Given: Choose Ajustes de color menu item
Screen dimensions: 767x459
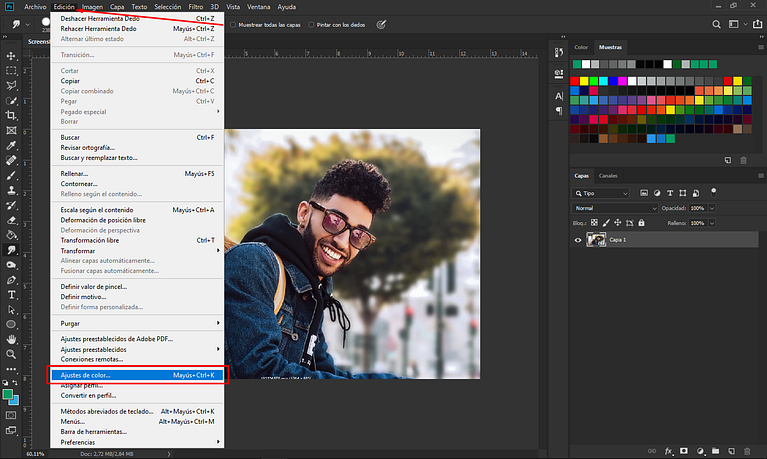Looking at the screenshot, I should (x=137, y=375).
